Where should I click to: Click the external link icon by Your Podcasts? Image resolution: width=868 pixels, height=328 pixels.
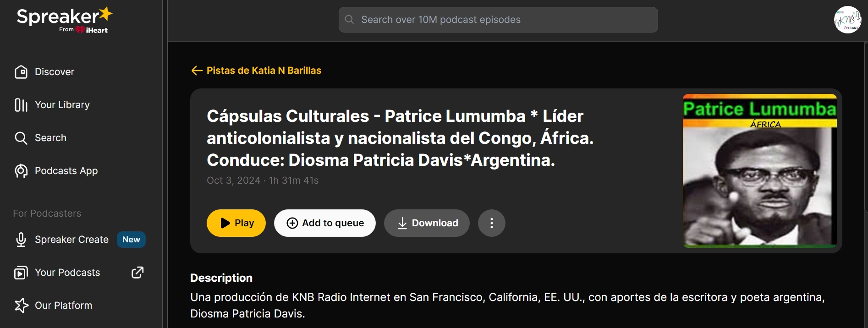pos(137,273)
